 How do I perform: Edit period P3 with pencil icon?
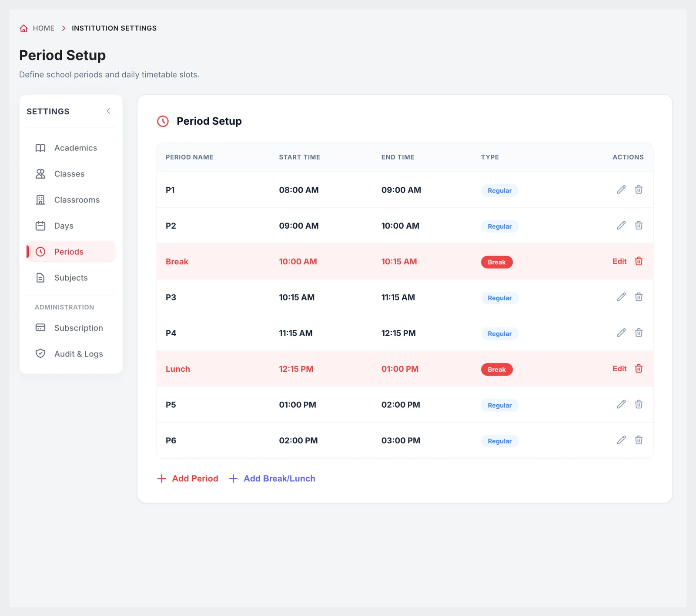coord(621,297)
